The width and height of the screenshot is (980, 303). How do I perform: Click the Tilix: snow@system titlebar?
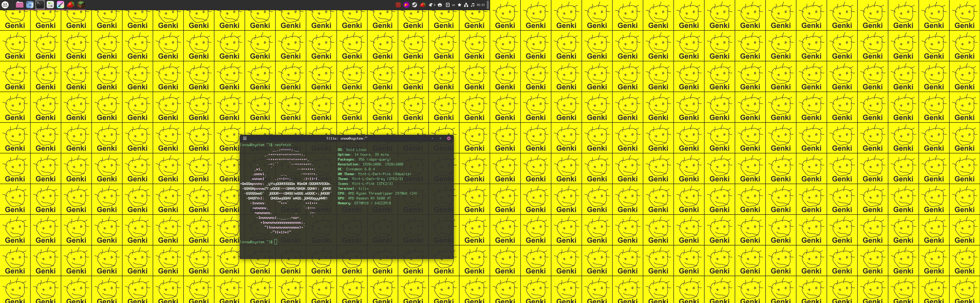tap(347, 138)
